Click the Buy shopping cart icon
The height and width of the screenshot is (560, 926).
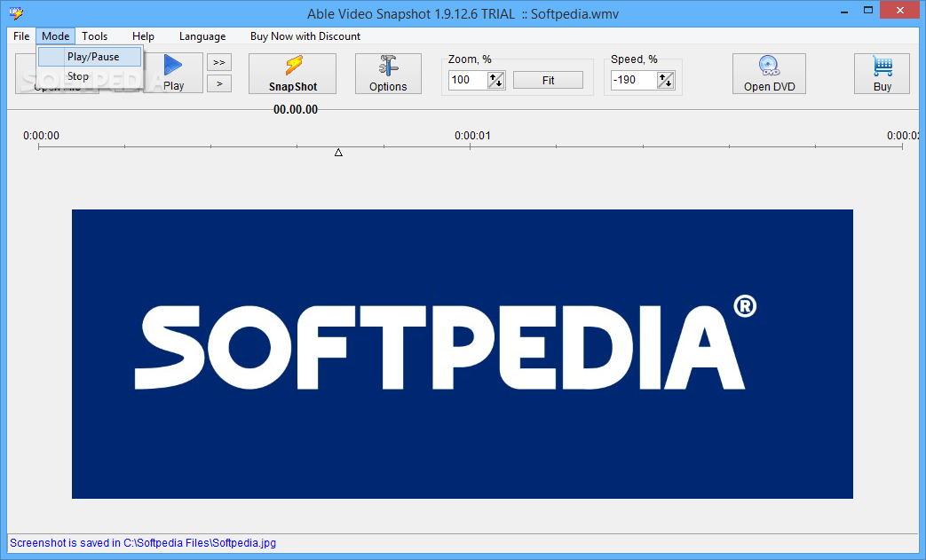(x=882, y=74)
